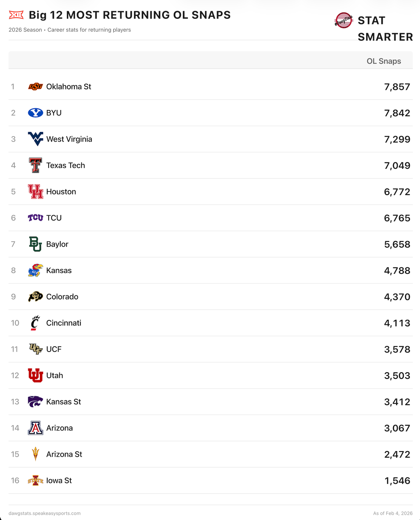Viewport: 420px width, 520px height.
Task: Click the Big 12 conference logo
Action: tap(16, 15)
